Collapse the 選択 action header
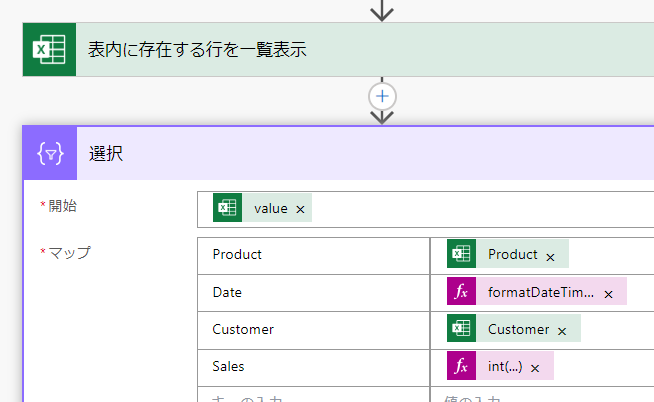Viewport: 654px width, 402px height. pos(300,154)
